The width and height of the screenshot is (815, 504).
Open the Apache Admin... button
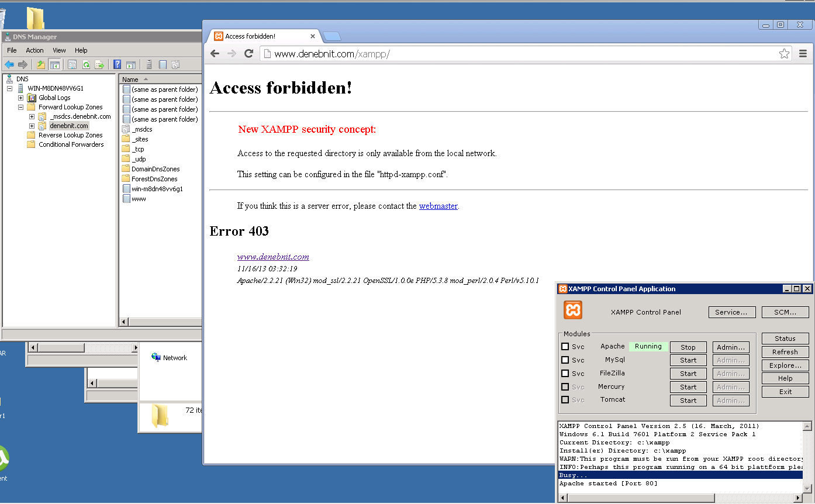click(x=731, y=347)
